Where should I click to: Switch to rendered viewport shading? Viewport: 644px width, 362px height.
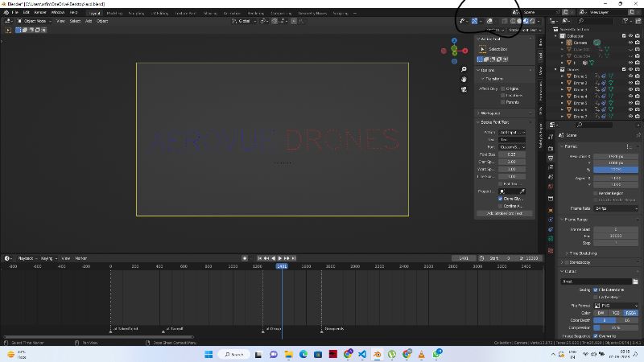532,21
